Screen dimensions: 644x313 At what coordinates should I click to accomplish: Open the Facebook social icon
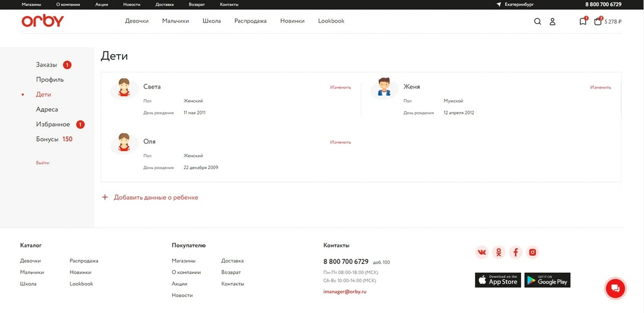[x=515, y=252]
